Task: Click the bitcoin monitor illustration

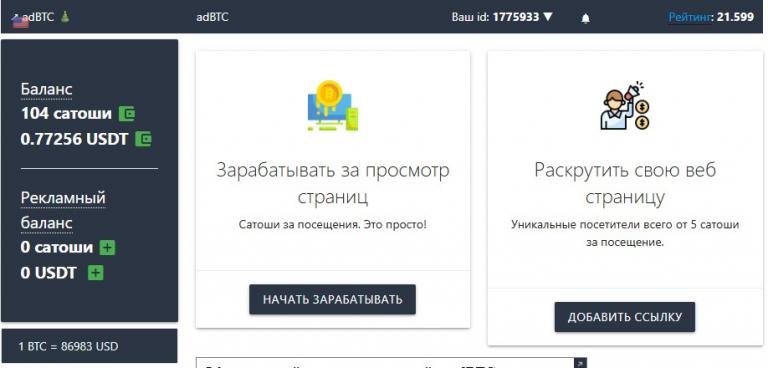Action: tap(333, 105)
